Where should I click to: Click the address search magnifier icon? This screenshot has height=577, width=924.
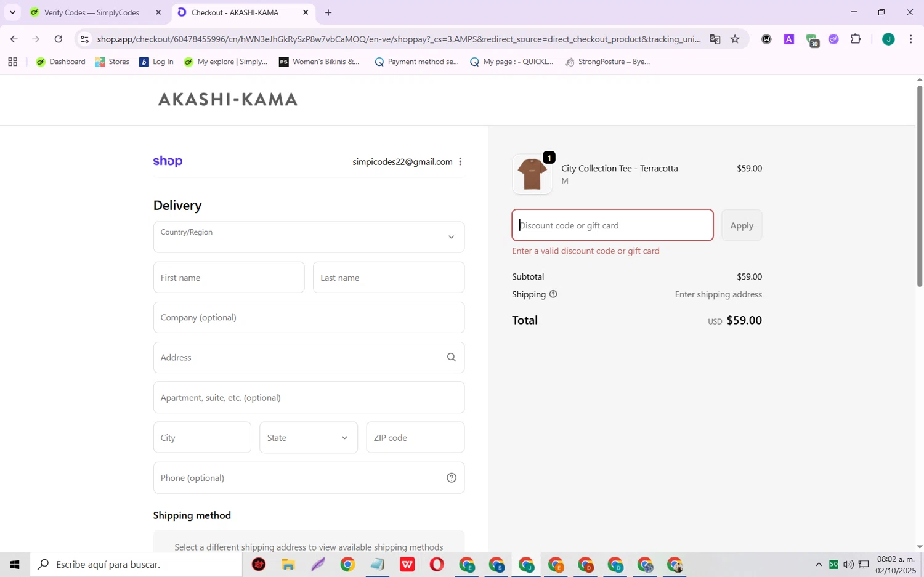(x=452, y=358)
